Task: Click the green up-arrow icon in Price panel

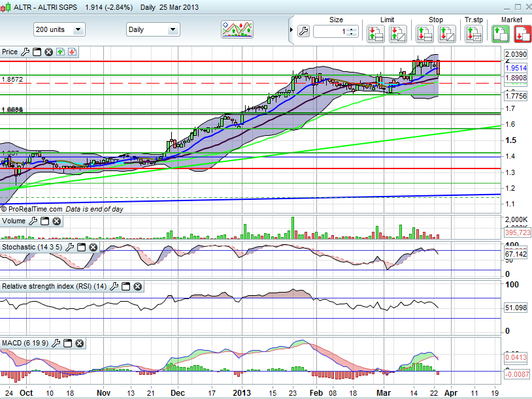Action: click(60, 52)
